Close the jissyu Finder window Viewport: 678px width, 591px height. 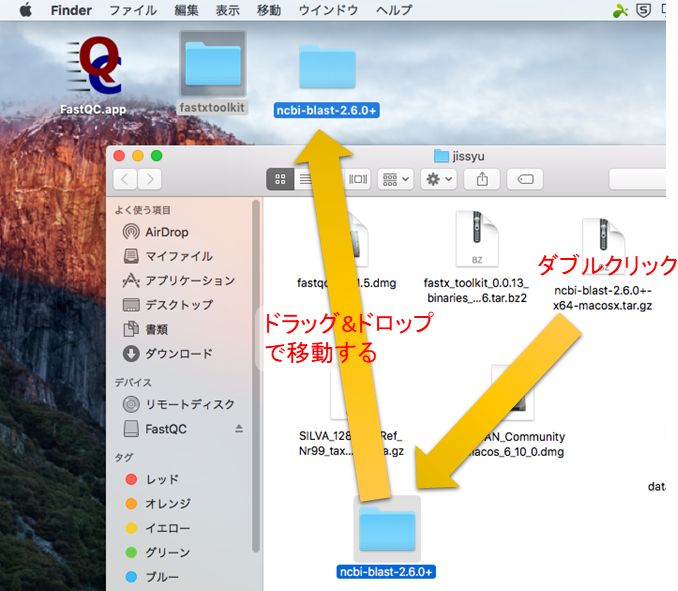click(119, 156)
